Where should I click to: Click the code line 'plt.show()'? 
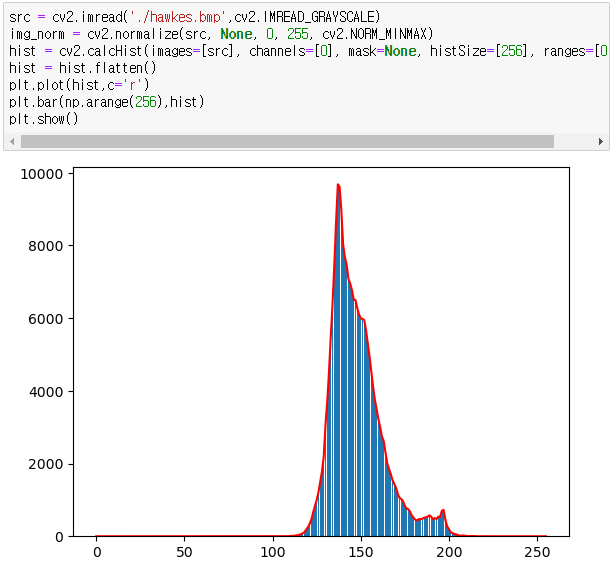coord(44,119)
